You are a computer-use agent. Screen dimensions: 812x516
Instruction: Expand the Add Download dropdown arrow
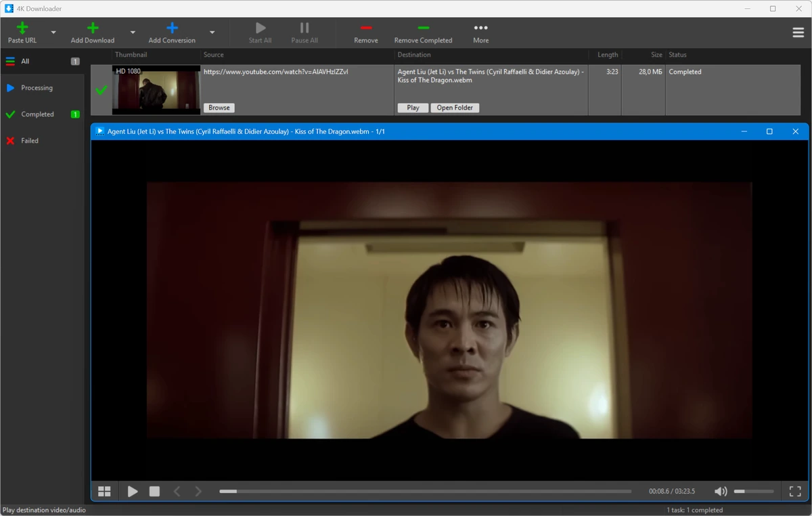tap(133, 32)
